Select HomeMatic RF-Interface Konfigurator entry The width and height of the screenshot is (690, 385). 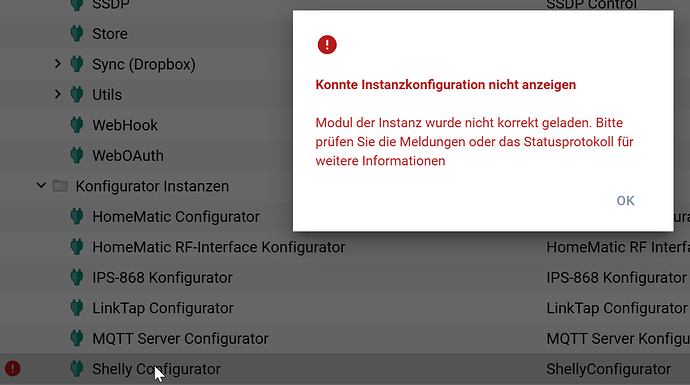coord(219,247)
